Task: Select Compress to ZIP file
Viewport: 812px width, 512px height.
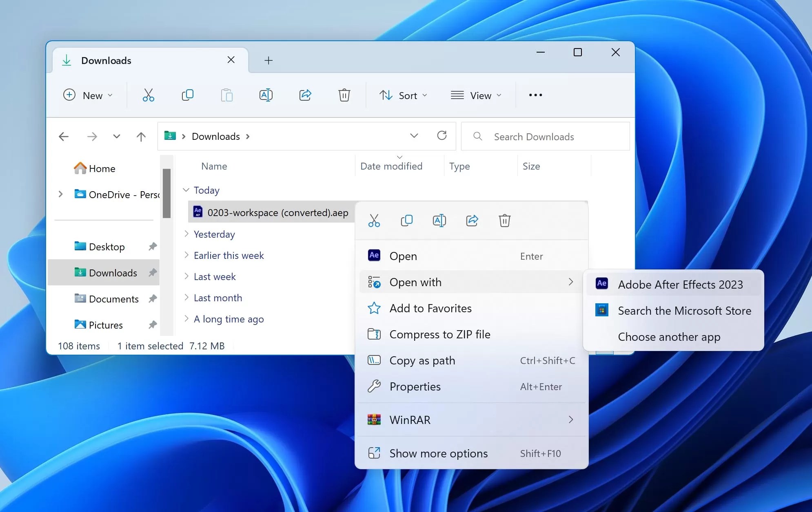Action: click(x=439, y=334)
